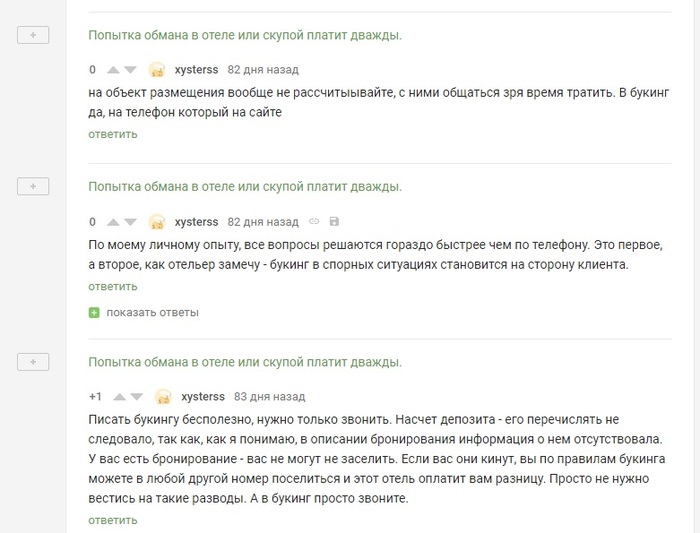Downvote the third comment rated +1
The width and height of the screenshot is (700, 533).
tap(139, 396)
